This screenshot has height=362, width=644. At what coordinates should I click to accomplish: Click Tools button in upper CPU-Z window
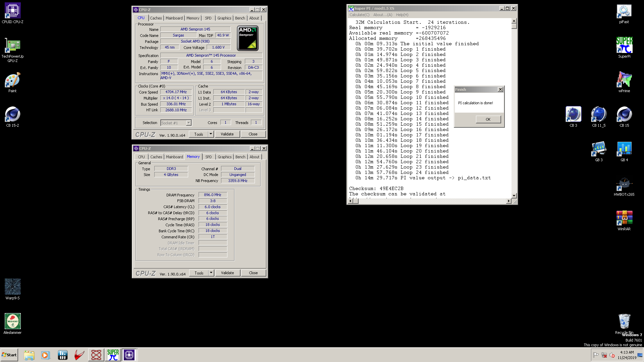(199, 134)
